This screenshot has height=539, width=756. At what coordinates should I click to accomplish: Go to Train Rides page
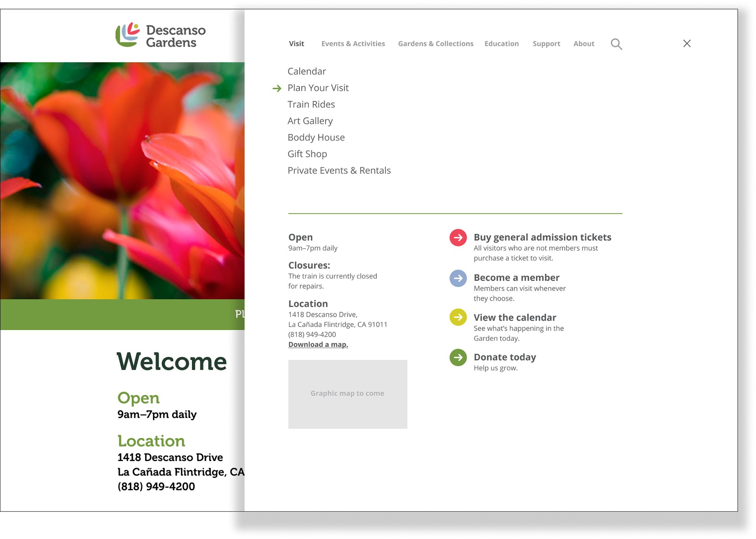pos(311,104)
